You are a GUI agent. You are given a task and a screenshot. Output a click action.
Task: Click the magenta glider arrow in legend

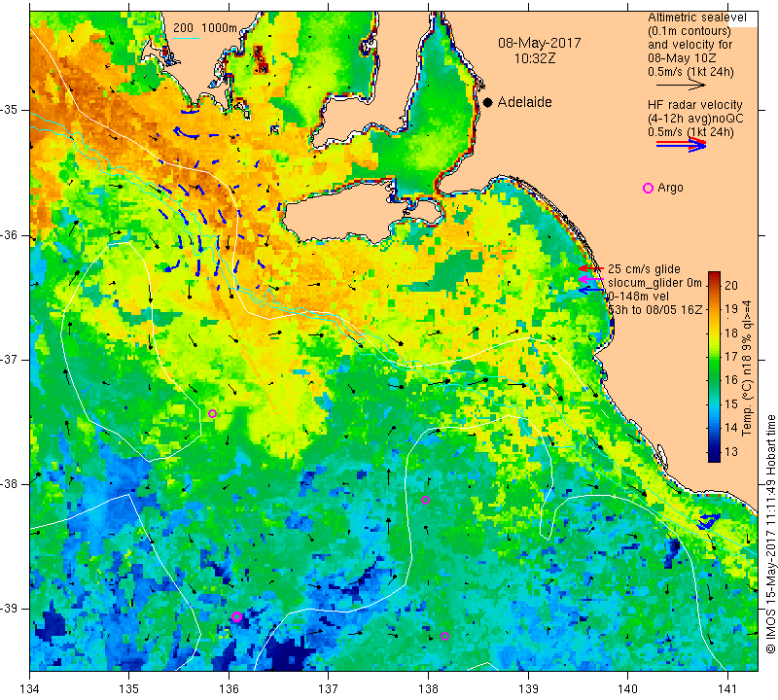coord(590,279)
